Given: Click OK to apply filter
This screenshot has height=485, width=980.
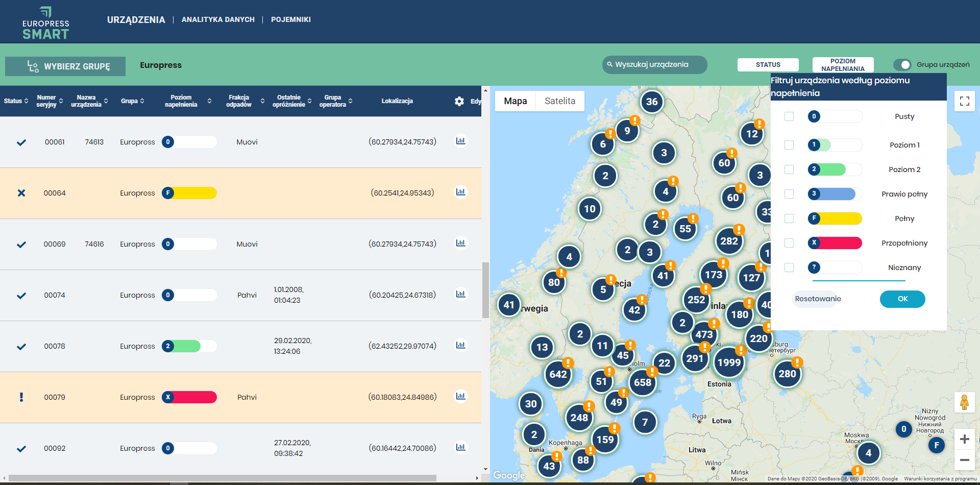Looking at the screenshot, I should [902, 299].
